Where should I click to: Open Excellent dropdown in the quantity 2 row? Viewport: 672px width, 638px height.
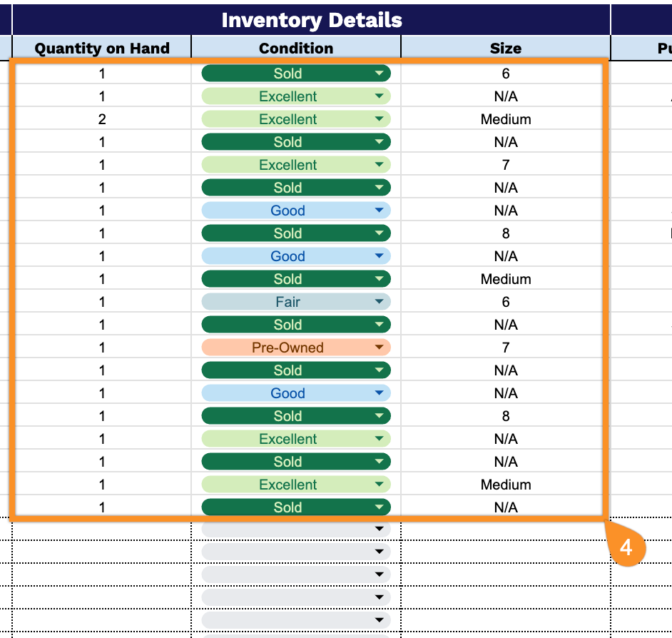(x=295, y=119)
